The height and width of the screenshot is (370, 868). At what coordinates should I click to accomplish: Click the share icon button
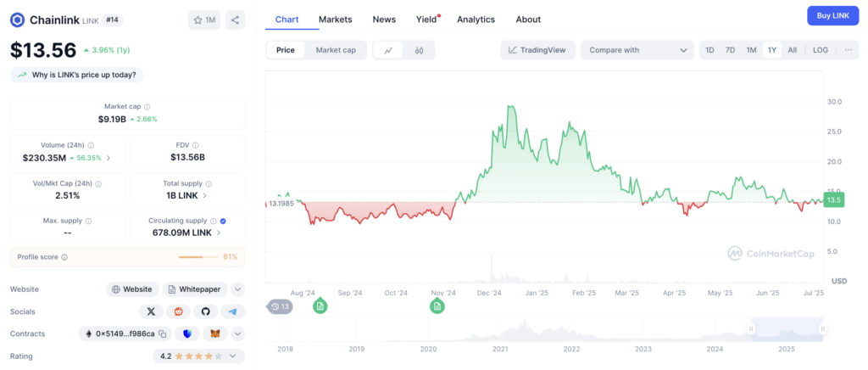click(236, 20)
